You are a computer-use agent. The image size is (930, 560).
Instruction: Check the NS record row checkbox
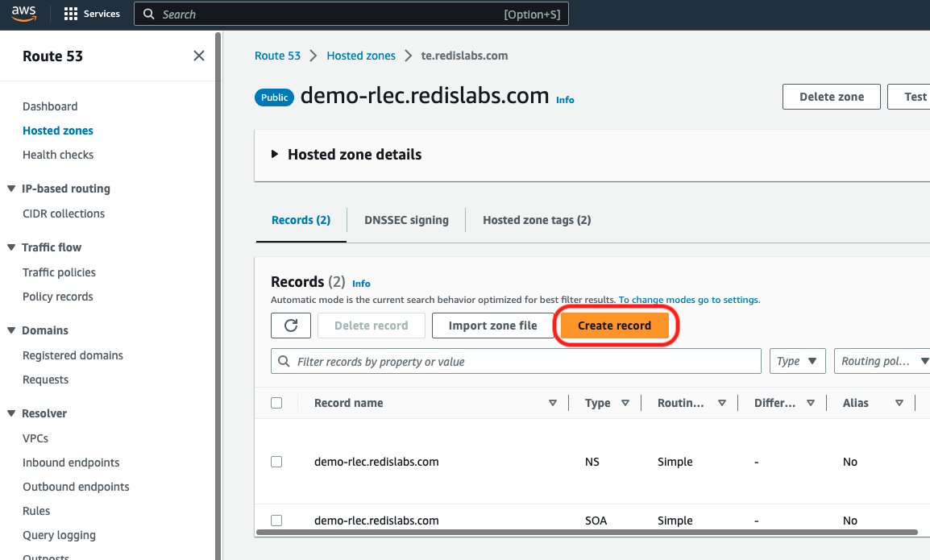pyautogui.click(x=276, y=462)
